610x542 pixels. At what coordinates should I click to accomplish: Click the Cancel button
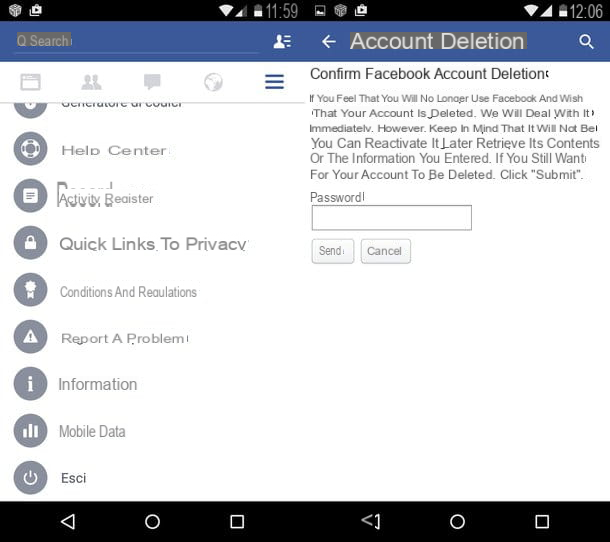(x=386, y=251)
